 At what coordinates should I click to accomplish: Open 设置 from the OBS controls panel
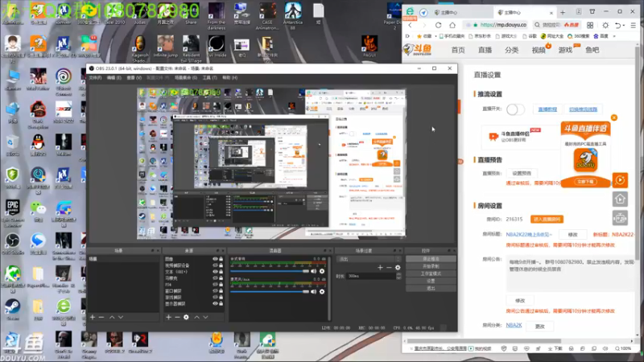tap(431, 281)
